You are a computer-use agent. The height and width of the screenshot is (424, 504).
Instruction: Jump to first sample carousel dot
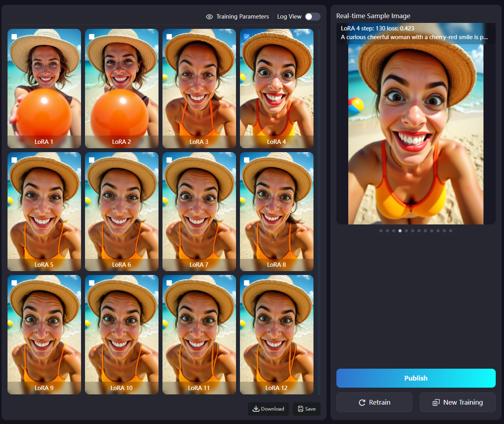click(x=381, y=231)
